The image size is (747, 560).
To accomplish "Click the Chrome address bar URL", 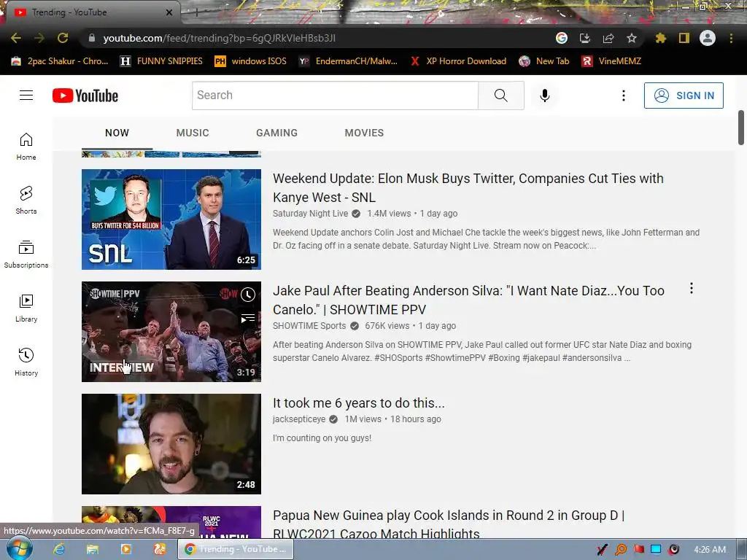I will (x=219, y=38).
